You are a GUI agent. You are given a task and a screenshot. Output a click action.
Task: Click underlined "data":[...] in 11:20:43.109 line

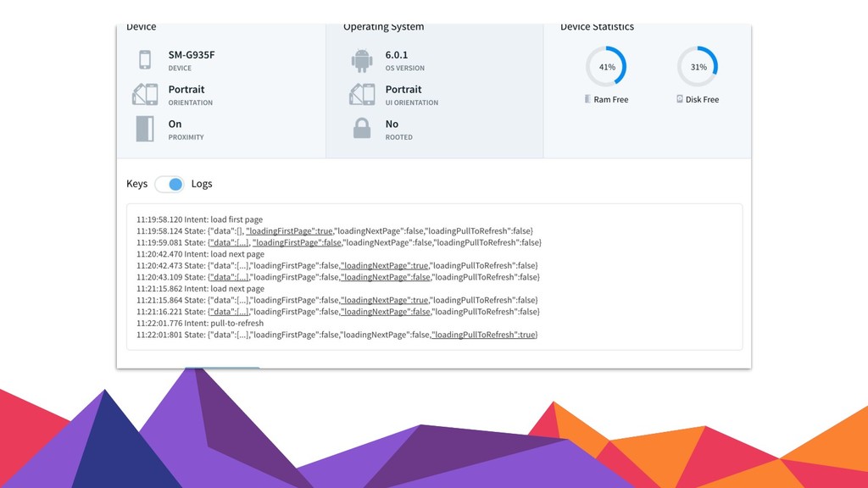pyautogui.click(x=229, y=277)
